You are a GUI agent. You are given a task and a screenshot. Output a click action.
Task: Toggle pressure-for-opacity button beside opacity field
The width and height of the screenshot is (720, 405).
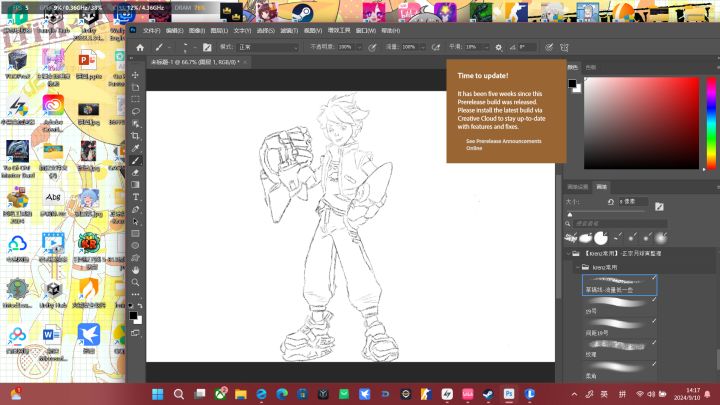tap(372, 47)
